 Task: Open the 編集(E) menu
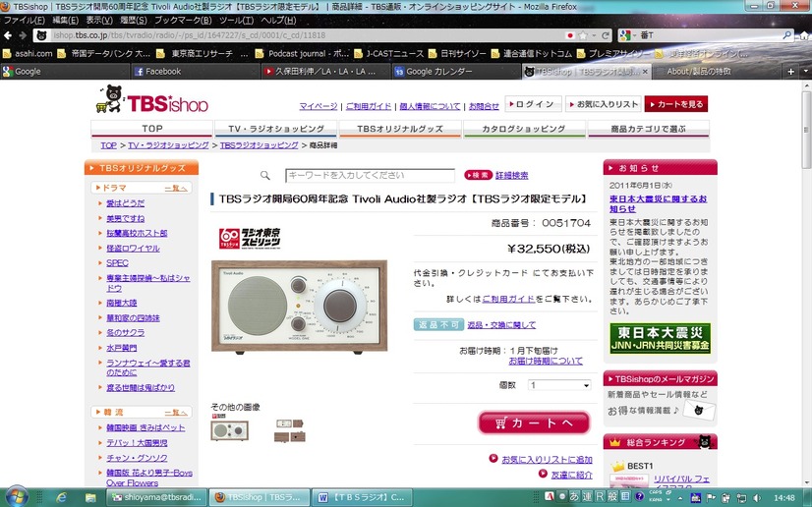(x=65, y=21)
